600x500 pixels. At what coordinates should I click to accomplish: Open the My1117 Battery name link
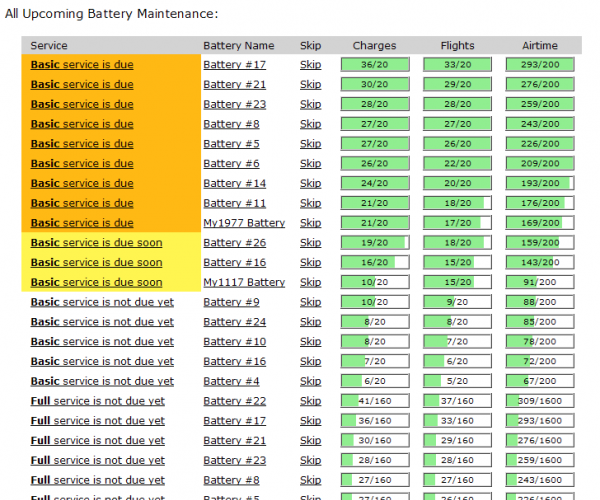click(244, 282)
